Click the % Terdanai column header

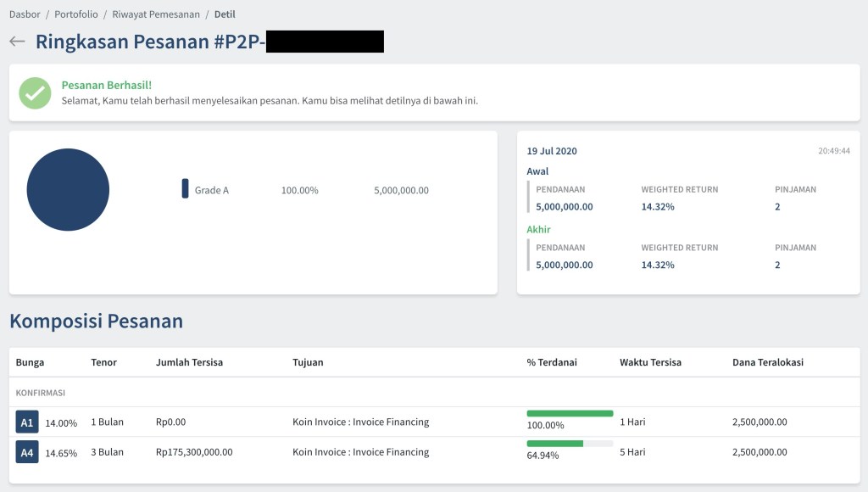[x=552, y=362]
